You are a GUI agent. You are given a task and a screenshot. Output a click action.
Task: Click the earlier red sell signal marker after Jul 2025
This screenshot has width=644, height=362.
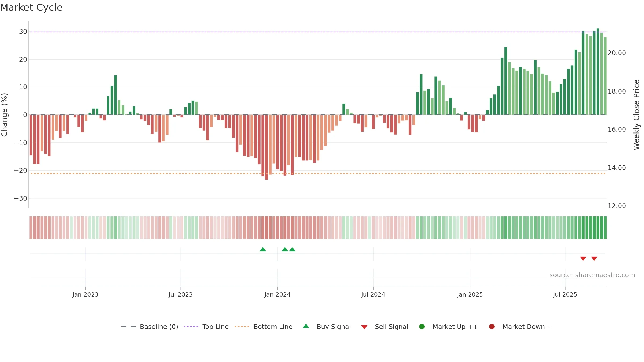[x=583, y=258]
